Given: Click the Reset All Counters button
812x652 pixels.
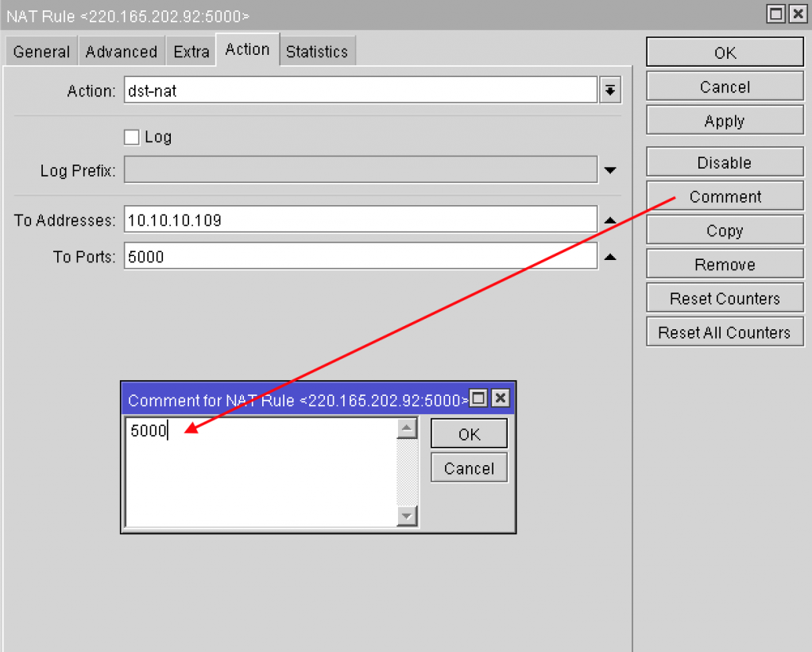Looking at the screenshot, I should 725,332.
